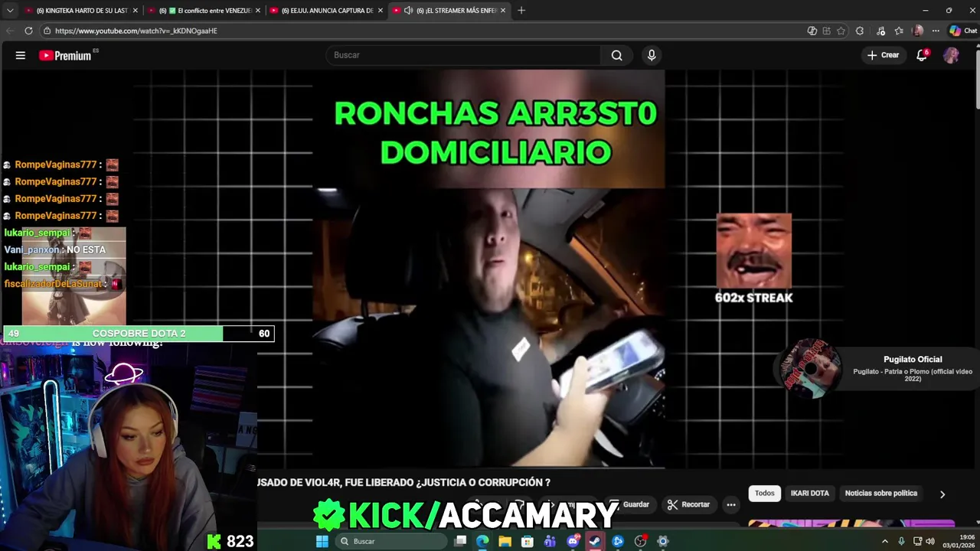Open the Copilot Chat button
Image resolution: width=980 pixels, height=551 pixels.
click(x=963, y=31)
